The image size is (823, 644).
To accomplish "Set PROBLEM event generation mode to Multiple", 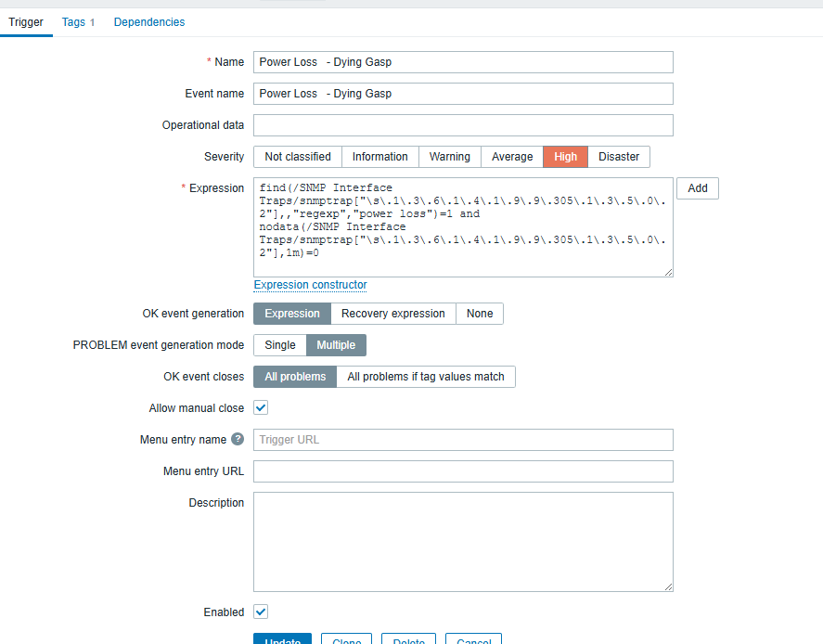I will click(x=336, y=345).
